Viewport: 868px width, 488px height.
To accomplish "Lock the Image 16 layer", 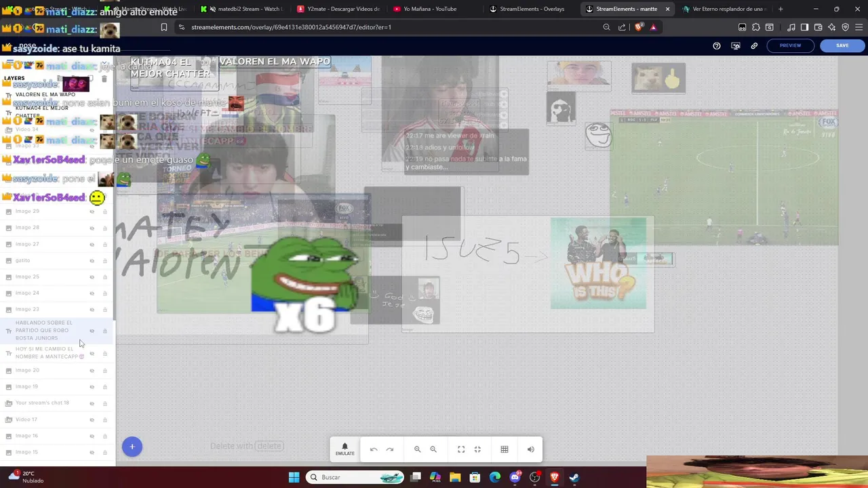I will pos(105,436).
